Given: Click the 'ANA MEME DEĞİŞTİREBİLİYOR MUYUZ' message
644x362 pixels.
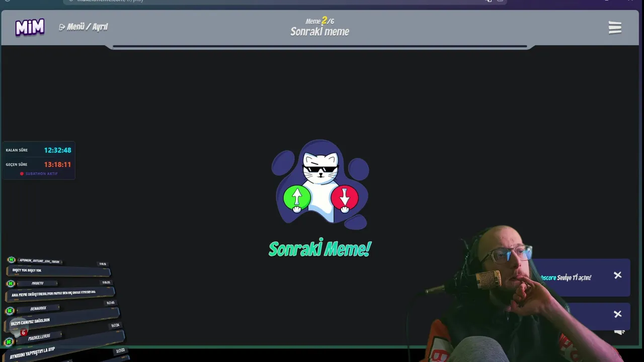Looking at the screenshot, I should pos(53,293).
